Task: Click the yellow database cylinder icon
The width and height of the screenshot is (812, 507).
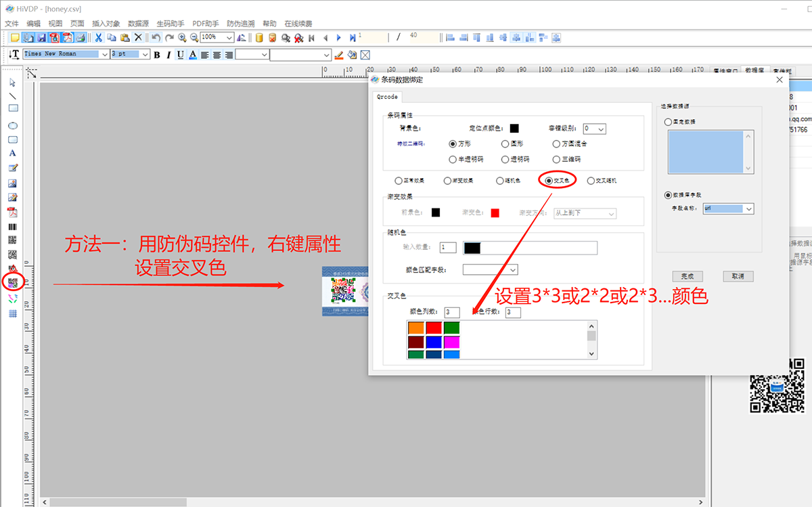Action: point(259,38)
